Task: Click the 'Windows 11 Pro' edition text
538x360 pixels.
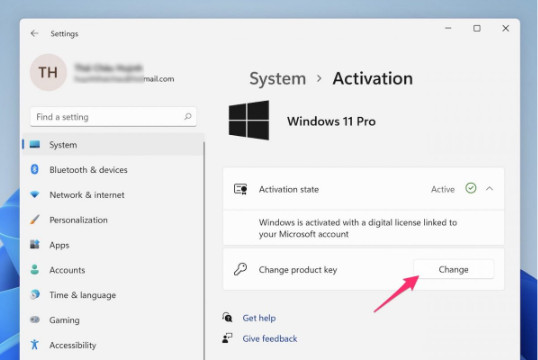Action: [x=331, y=121]
